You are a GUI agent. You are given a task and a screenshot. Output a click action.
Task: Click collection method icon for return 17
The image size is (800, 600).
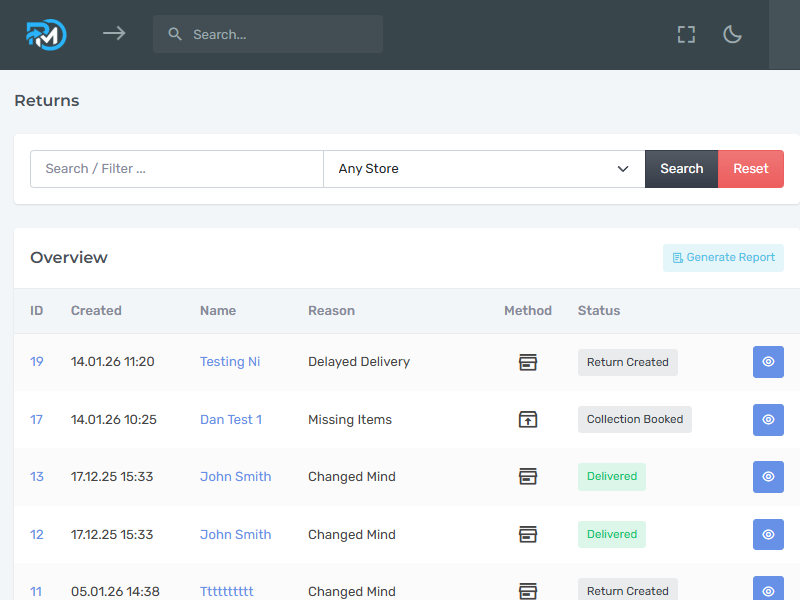pyautogui.click(x=528, y=420)
